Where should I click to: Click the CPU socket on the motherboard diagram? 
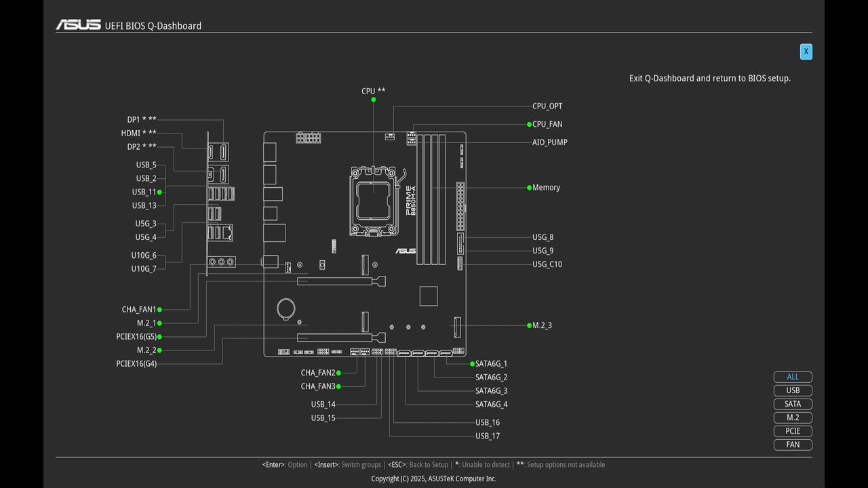(373, 200)
